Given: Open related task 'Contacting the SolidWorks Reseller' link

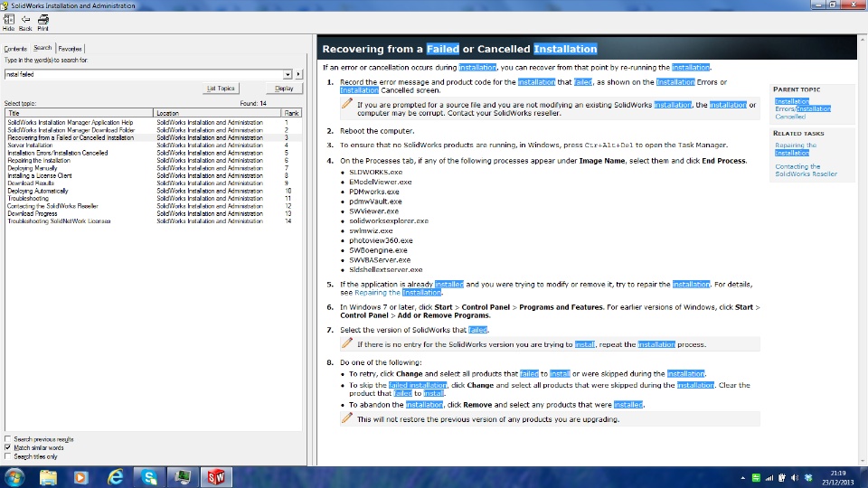Looking at the screenshot, I should click(806, 170).
